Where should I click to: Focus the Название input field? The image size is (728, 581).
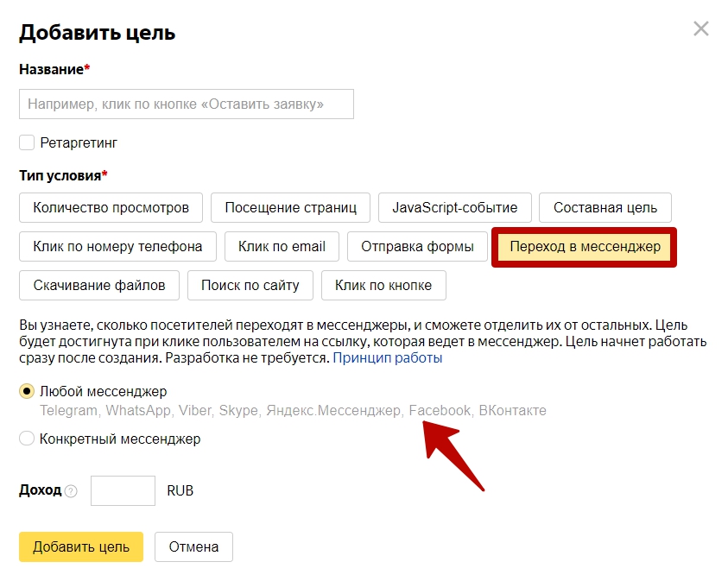(187, 104)
